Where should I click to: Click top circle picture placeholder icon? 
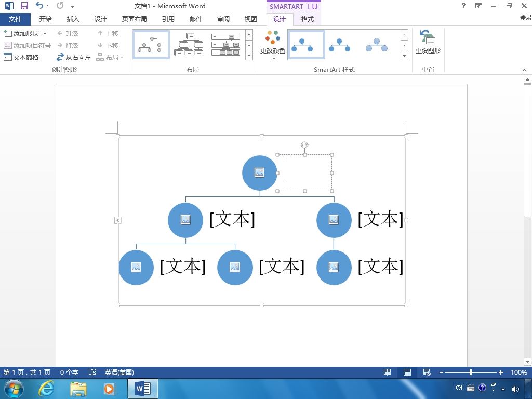click(259, 172)
